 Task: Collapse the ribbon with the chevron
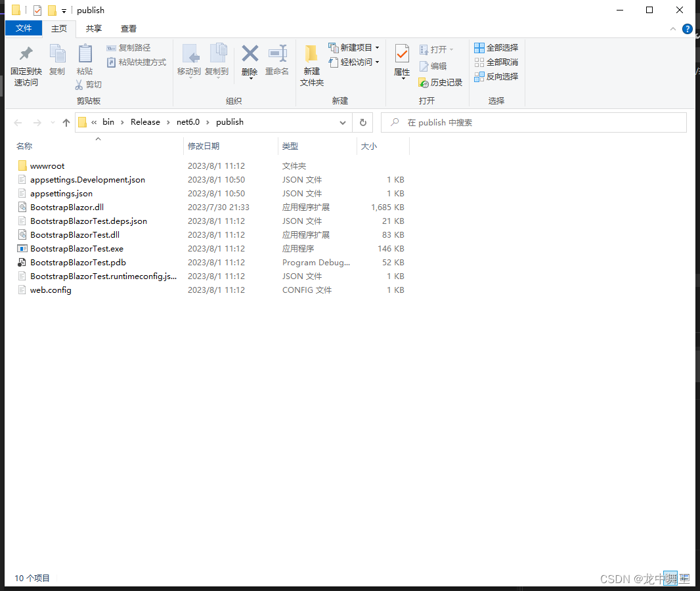(673, 29)
